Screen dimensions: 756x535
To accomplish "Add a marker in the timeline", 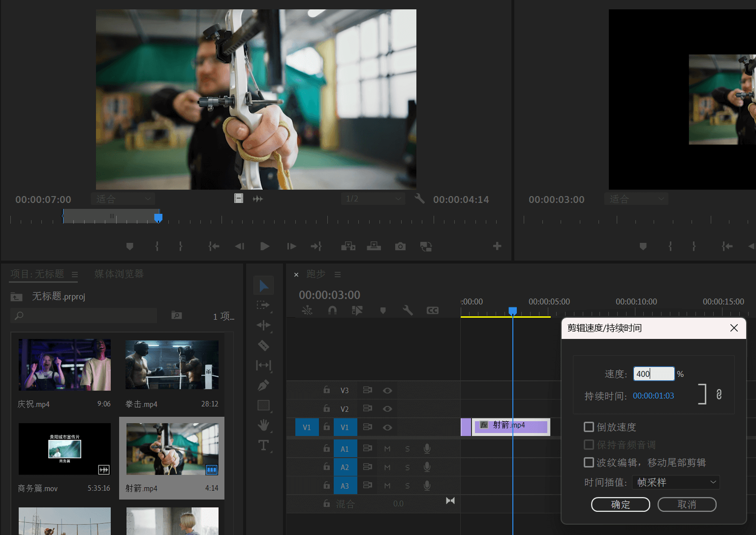I will point(383,310).
